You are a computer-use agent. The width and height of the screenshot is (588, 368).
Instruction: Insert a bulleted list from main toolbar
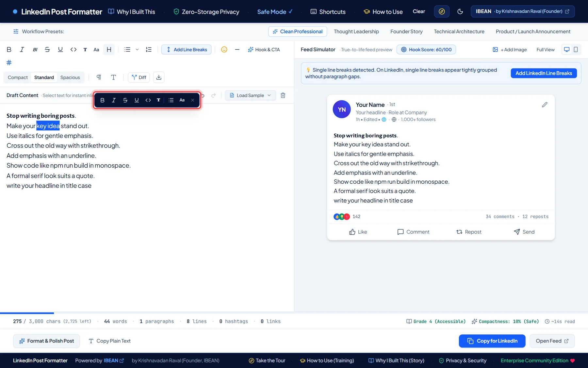tap(127, 50)
